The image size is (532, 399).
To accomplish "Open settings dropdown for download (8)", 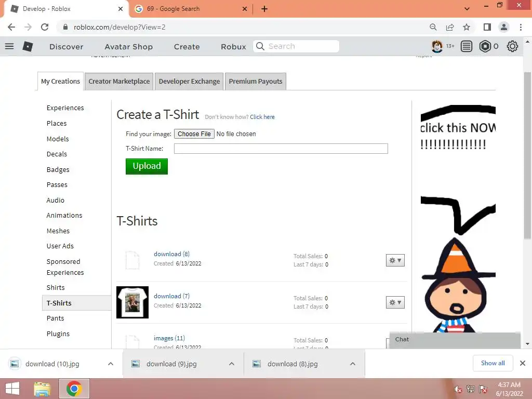I will tap(395, 260).
